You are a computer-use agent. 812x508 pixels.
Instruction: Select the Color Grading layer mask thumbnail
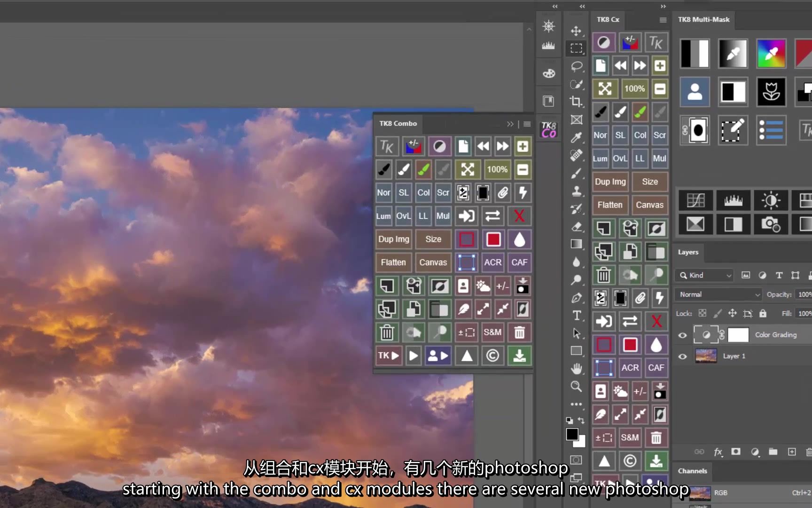click(x=738, y=335)
